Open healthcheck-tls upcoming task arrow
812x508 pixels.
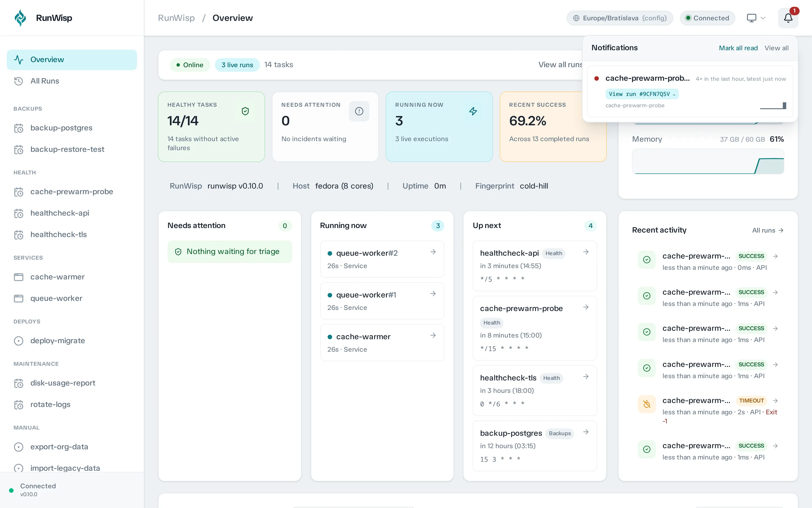(586, 377)
